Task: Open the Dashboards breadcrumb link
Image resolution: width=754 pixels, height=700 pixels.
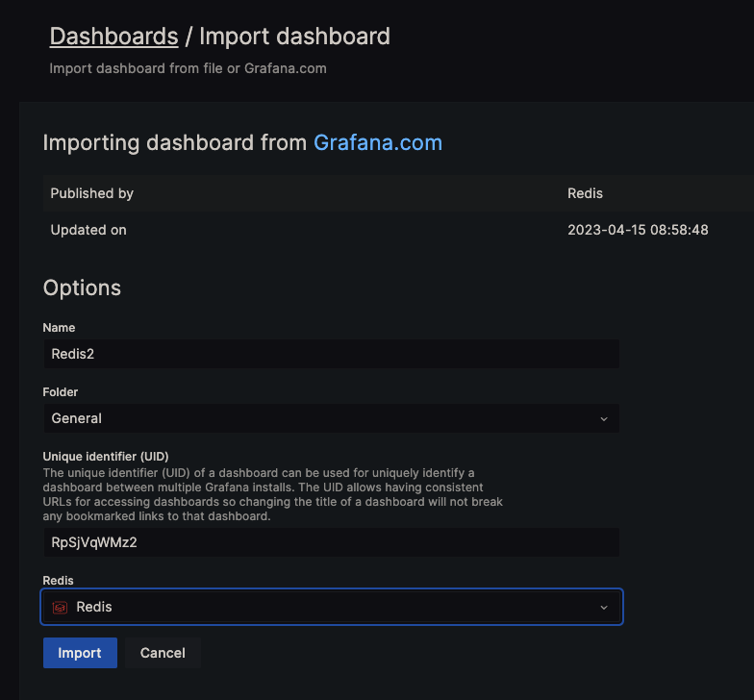Action: click(113, 37)
